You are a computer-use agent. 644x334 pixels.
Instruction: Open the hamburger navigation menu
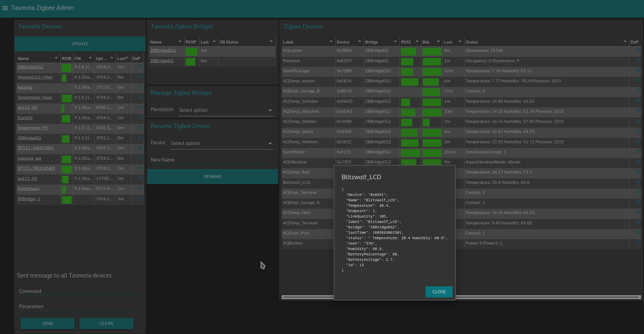pos(5,8)
